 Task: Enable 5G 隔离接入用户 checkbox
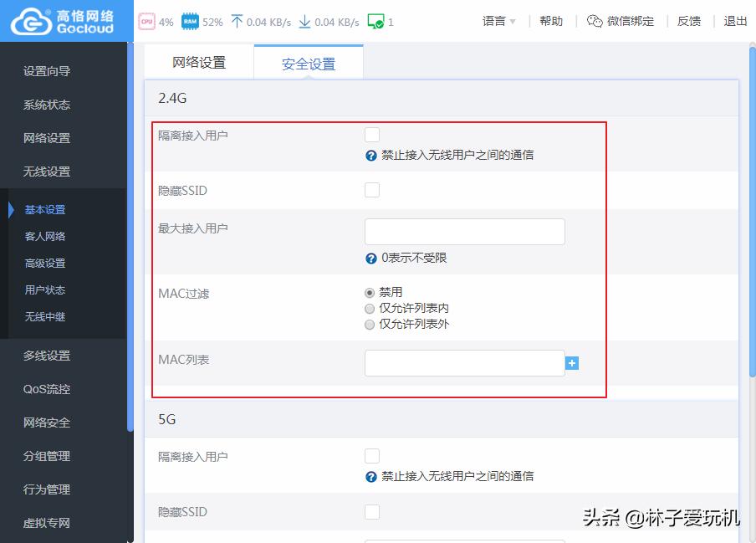372,456
